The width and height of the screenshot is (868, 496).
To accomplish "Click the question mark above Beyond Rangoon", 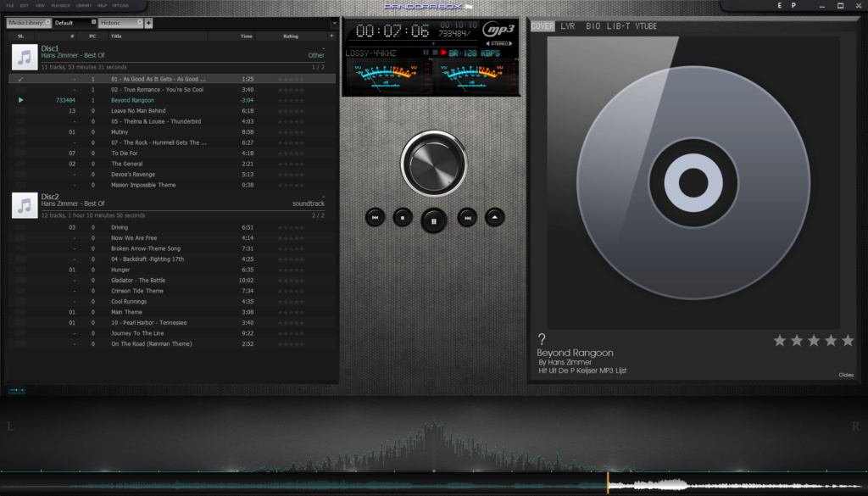I will 542,339.
